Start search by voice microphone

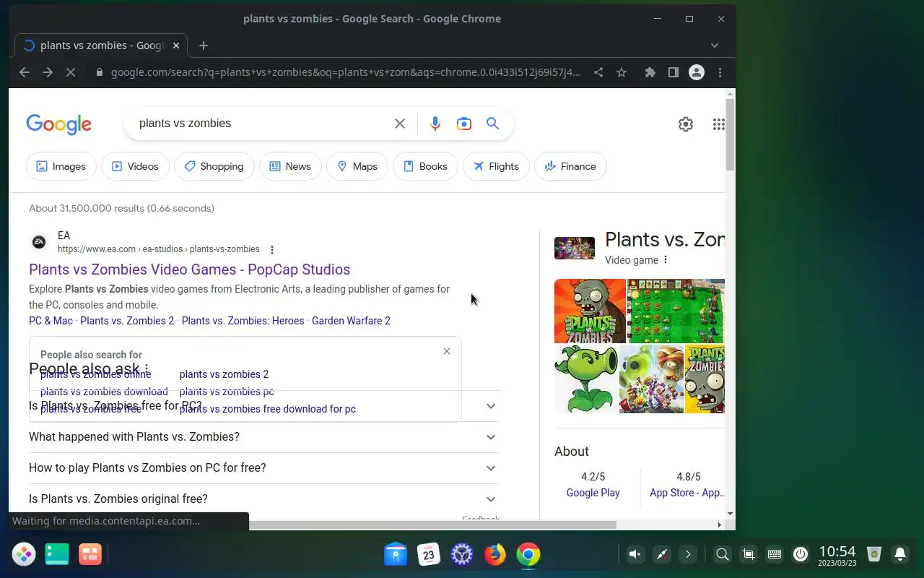point(435,124)
